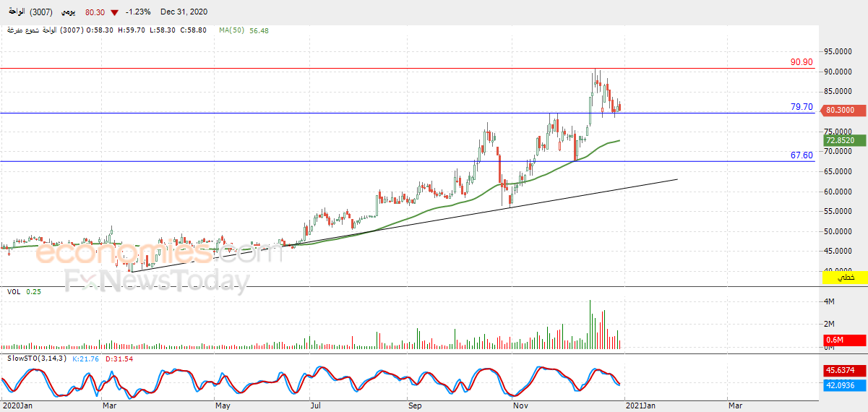Click the economies.com watermark link

pyautogui.click(x=148, y=253)
